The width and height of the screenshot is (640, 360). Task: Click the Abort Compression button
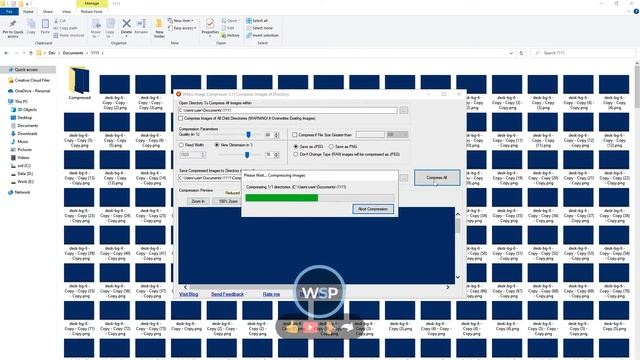(373, 209)
